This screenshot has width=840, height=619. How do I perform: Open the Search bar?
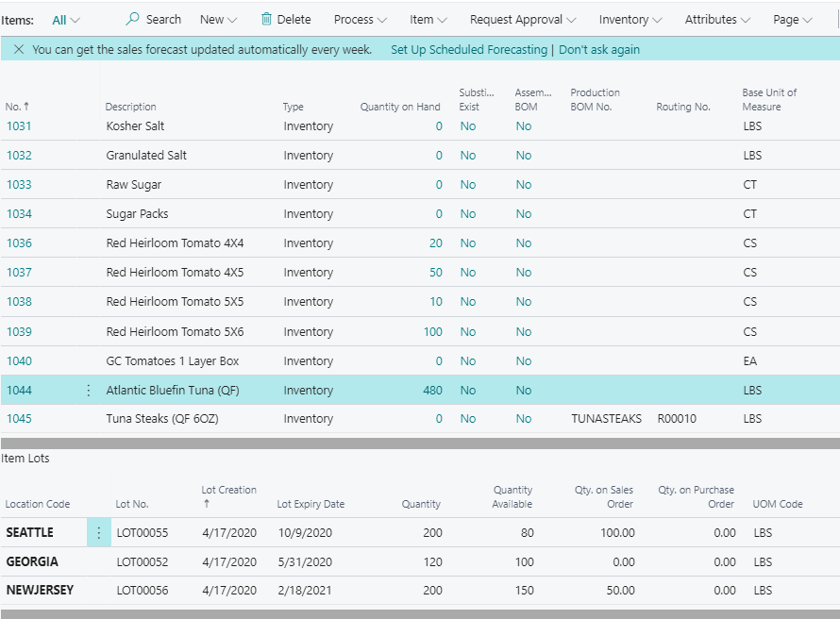click(153, 19)
